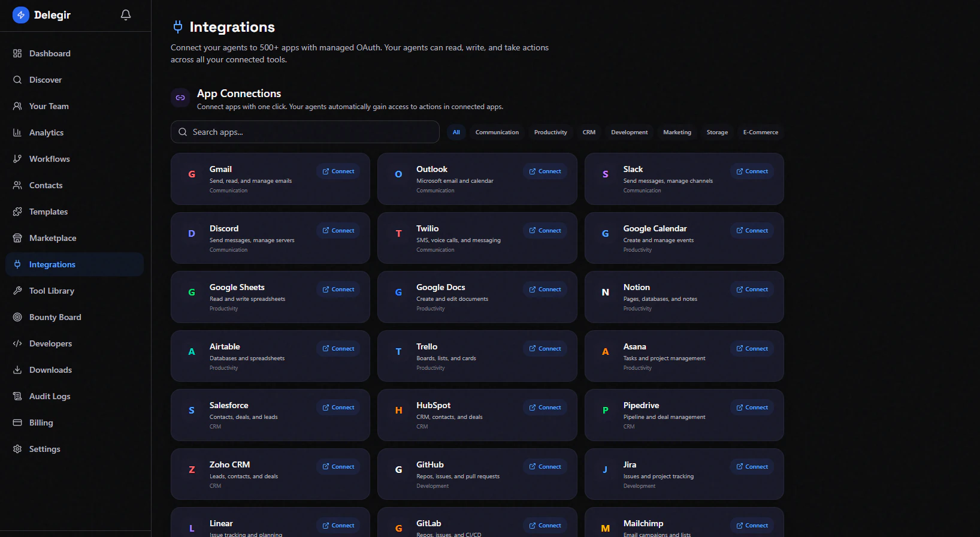The width and height of the screenshot is (980, 537).
Task: Filter apps by Productivity
Action: [x=551, y=132]
